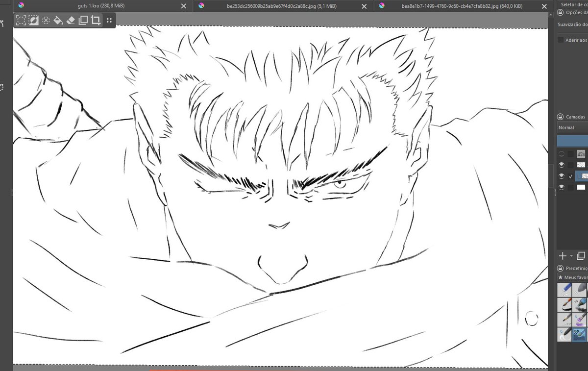Click the duplicate layer icon

click(x=581, y=256)
